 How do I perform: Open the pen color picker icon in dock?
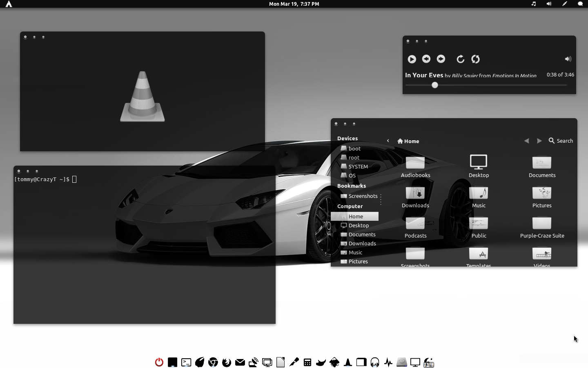pos(294,362)
